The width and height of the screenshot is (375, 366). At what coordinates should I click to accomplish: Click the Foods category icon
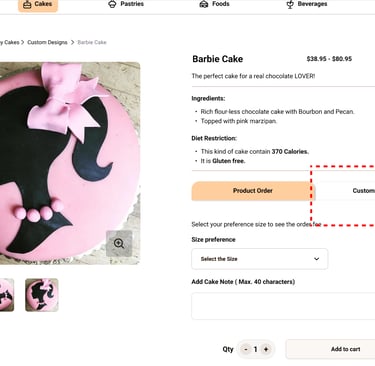(204, 4)
